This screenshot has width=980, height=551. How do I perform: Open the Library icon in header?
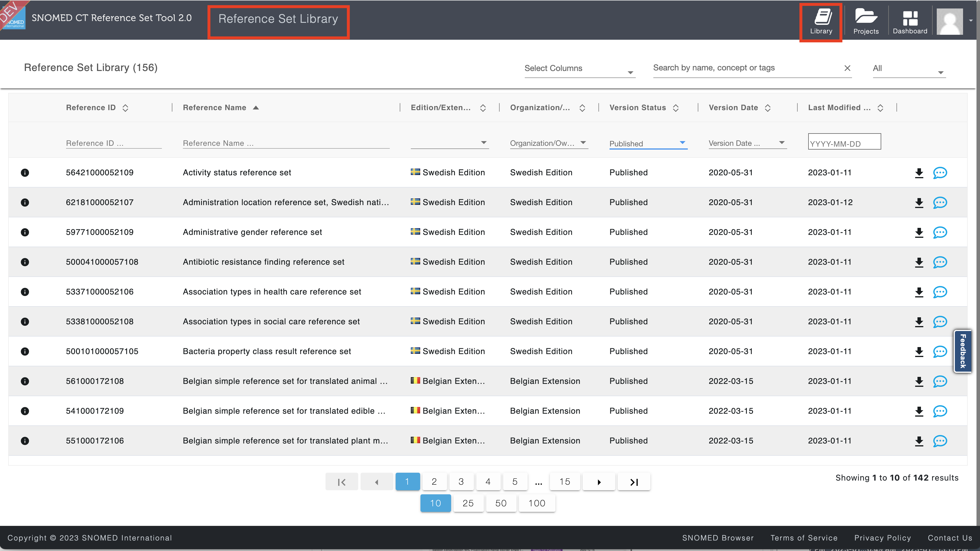pos(821,22)
